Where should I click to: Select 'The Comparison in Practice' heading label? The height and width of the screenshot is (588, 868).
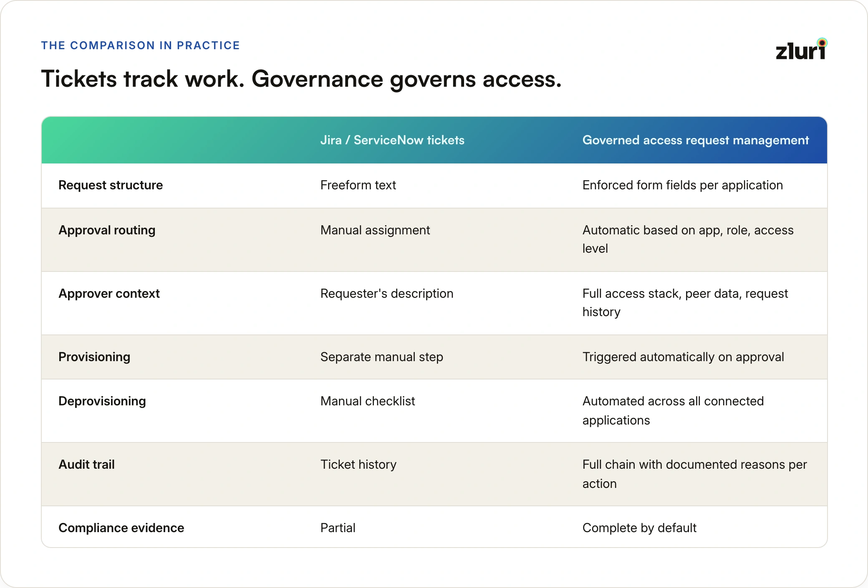[141, 45]
